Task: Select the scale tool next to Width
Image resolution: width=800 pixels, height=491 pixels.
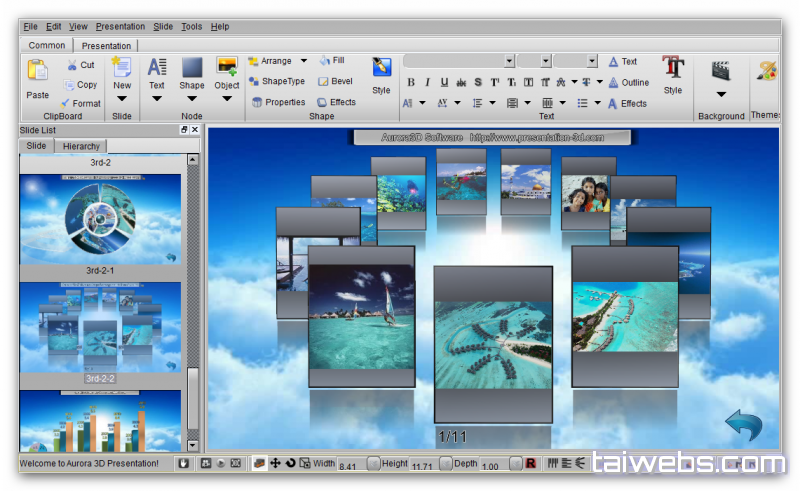Action: click(305, 463)
